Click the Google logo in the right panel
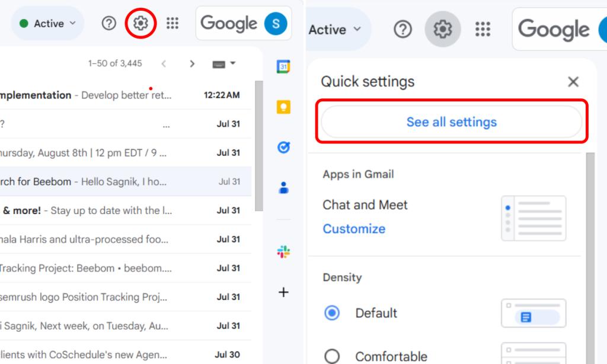The height and width of the screenshot is (364, 607). (x=554, y=30)
